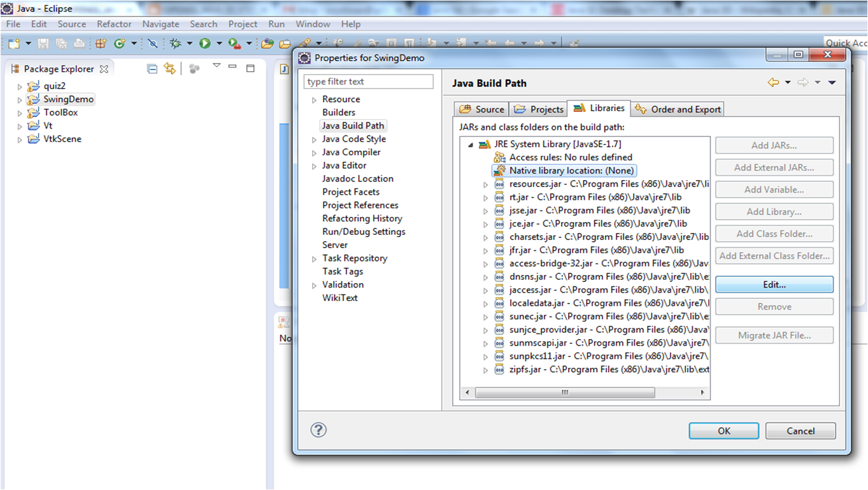
Task: Switch to the Order and Export tab
Action: pos(677,109)
